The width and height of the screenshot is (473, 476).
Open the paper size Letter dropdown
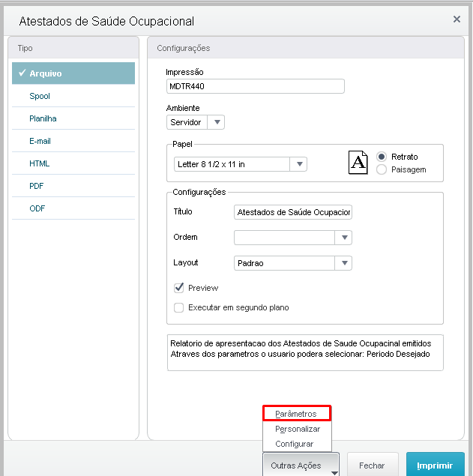click(x=241, y=164)
